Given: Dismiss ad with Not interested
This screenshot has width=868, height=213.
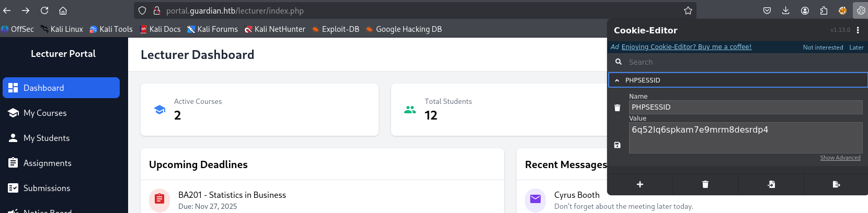Looking at the screenshot, I should coord(823,48).
